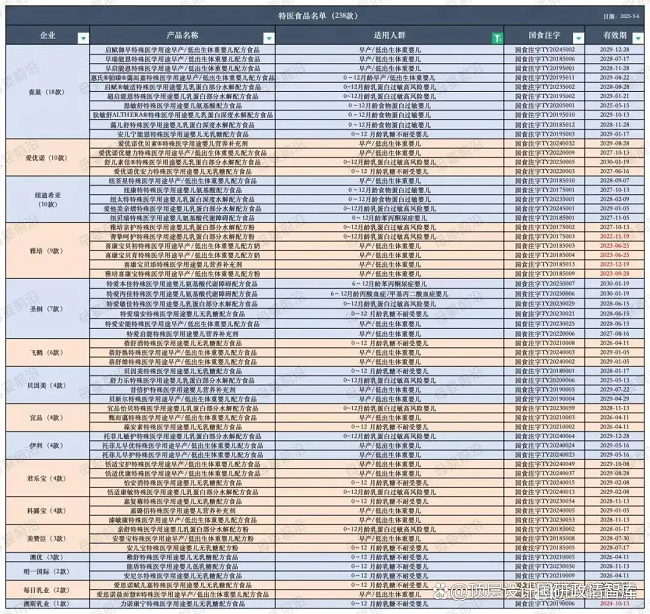The width and height of the screenshot is (650, 614).
Task: Select the 飞鹤（6款） company cell
Action: tap(48, 352)
